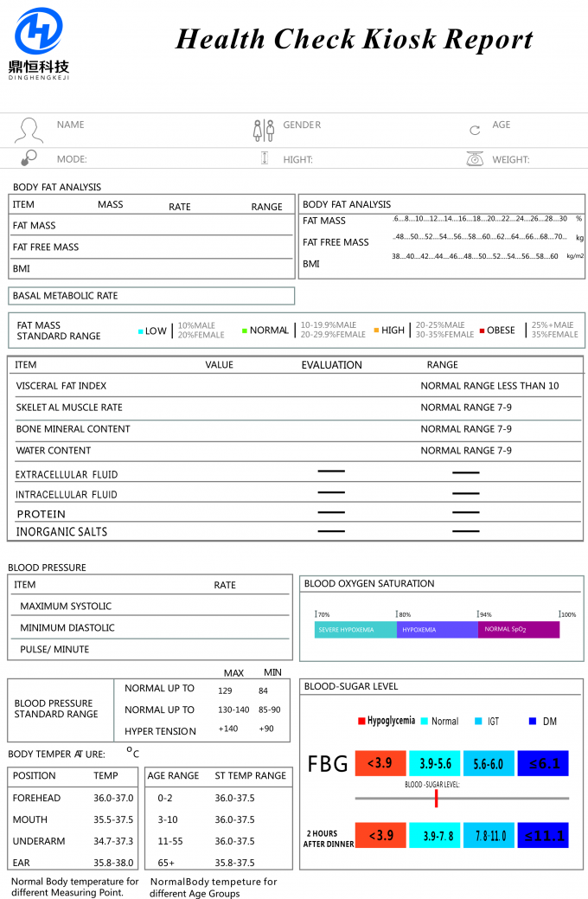The image size is (588, 899).
Task: Click the blue DM legend square
Action: click(x=533, y=721)
